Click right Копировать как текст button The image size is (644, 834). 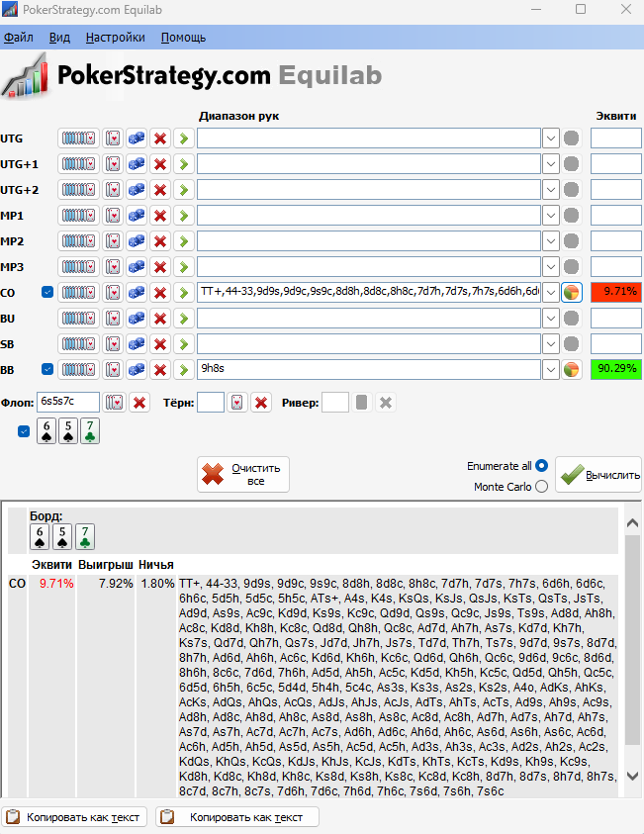pyautogui.click(x=237, y=817)
